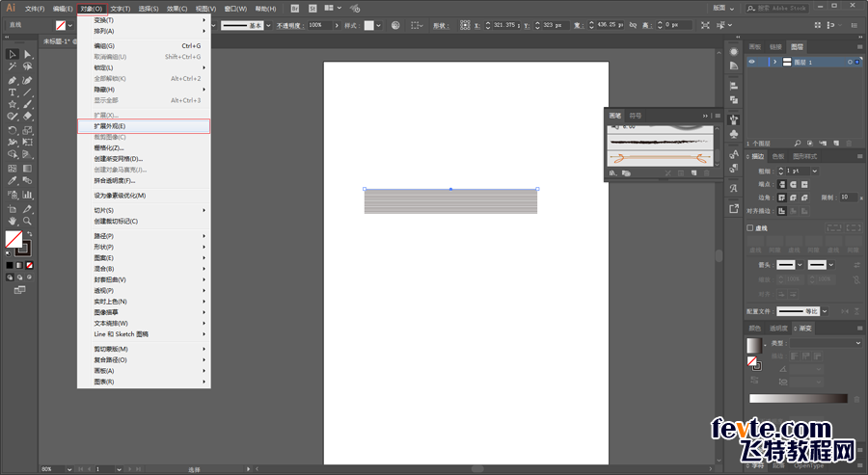Swap fill and stroke colors
The height and width of the screenshot is (475, 868).
pos(30,233)
